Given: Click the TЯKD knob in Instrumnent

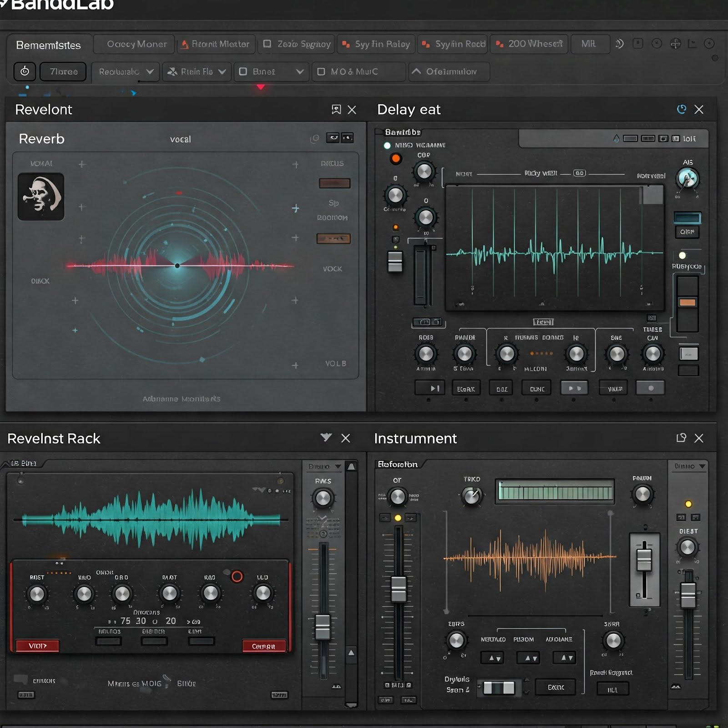Looking at the screenshot, I should coord(472,496).
